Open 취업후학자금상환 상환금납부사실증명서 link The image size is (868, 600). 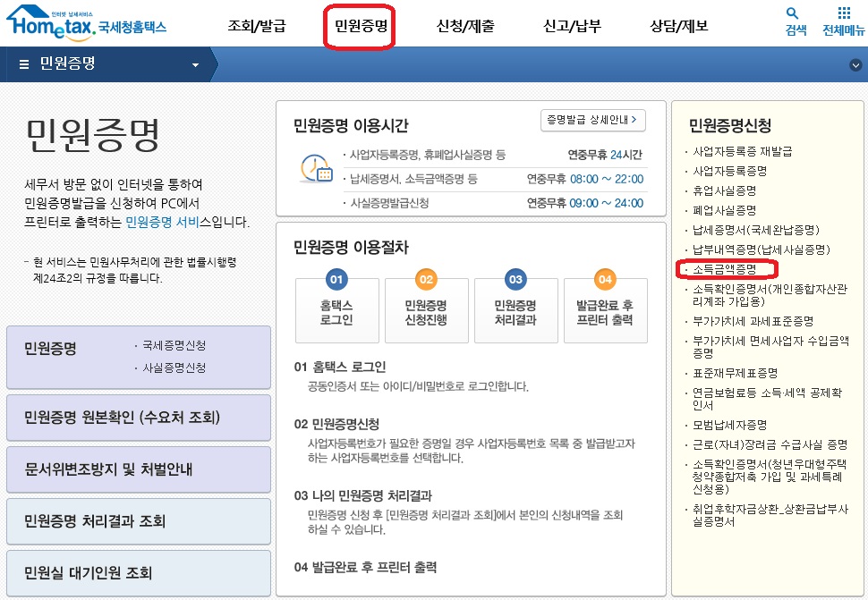[770, 515]
